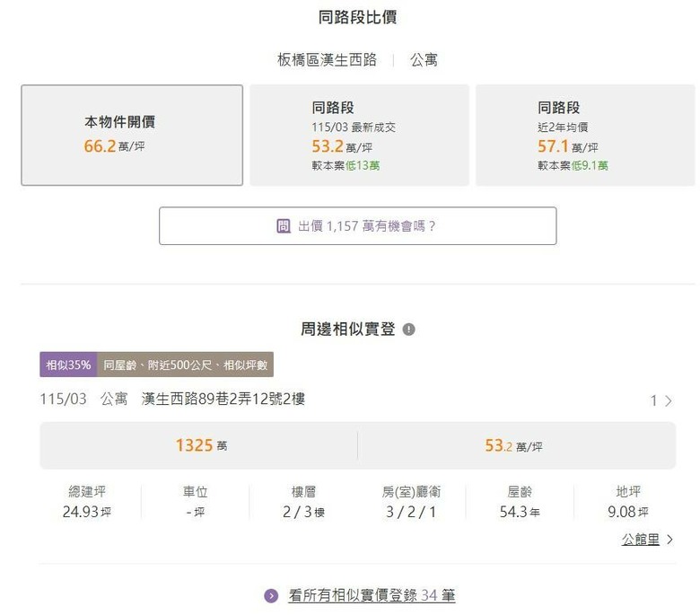
Task: Select the 本物件開價 66.2 萬/坪 card
Action: (132, 135)
